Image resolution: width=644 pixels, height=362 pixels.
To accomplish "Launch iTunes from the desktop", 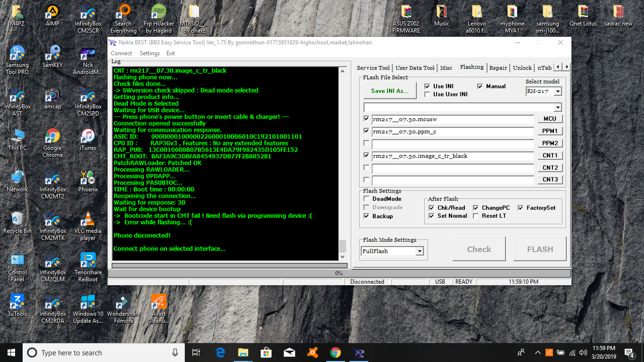I will click(88, 139).
